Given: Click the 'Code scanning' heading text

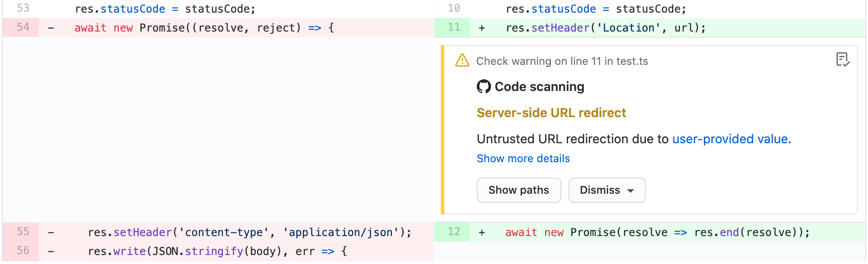Looking at the screenshot, I should tap(539, 86).
